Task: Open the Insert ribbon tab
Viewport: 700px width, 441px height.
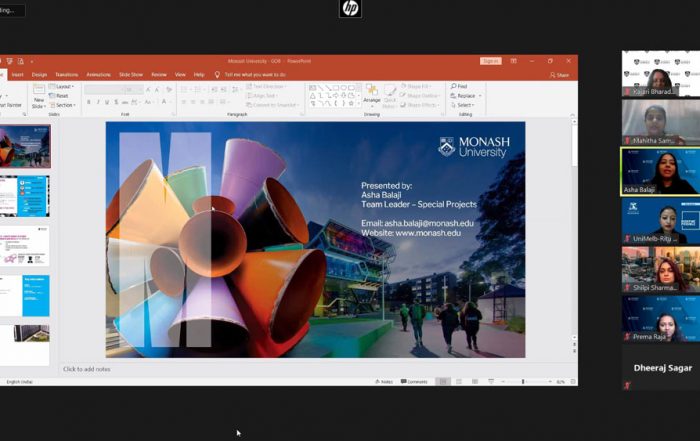Action: click(x=17, y=75)
